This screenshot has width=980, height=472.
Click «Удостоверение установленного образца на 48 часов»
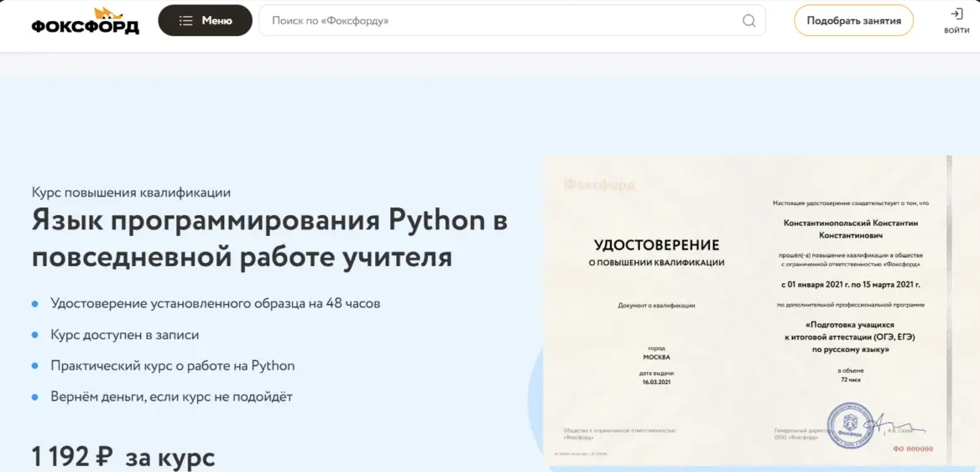click(216, 303)
